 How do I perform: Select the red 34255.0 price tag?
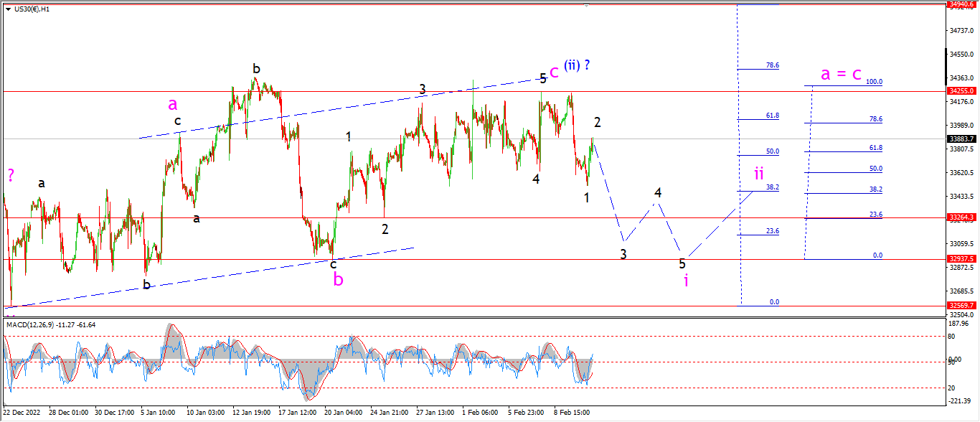click(x=961, y=91)
